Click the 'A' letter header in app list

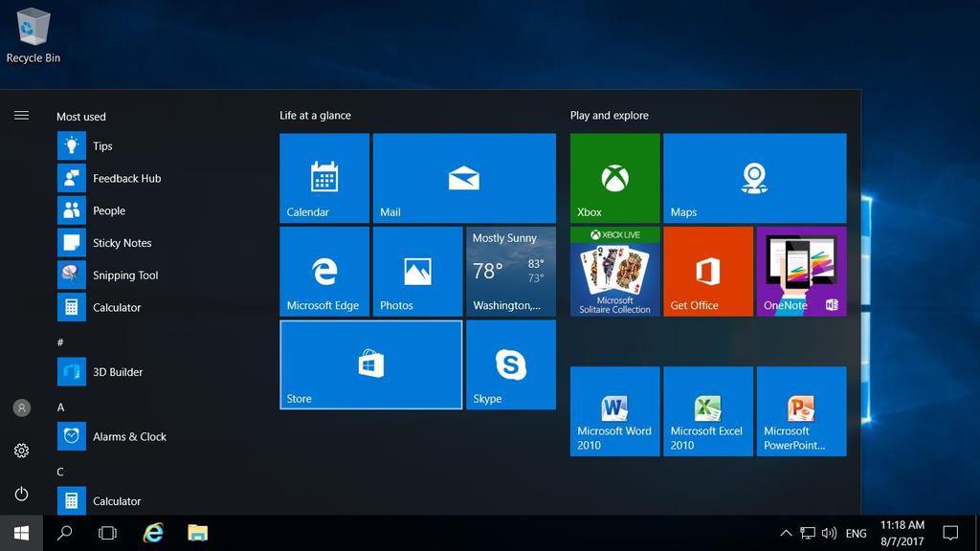[x=60, y=408]
